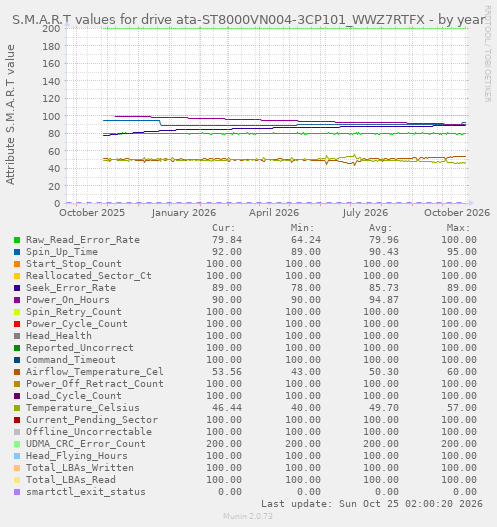497x527 pixels.
Task: Click the 200 y-axis tick label
Action: (x=51, y=29)
